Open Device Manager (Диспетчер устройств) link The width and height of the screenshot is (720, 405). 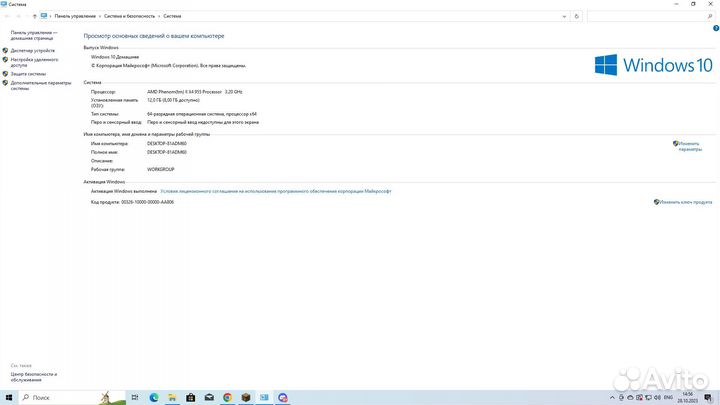tap(33, 51)
